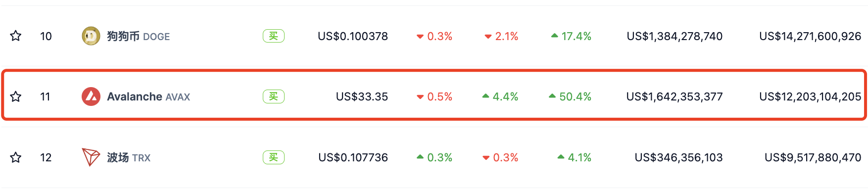Click the TRX price US$0.107736
The image size is (868, 194).
353,157
